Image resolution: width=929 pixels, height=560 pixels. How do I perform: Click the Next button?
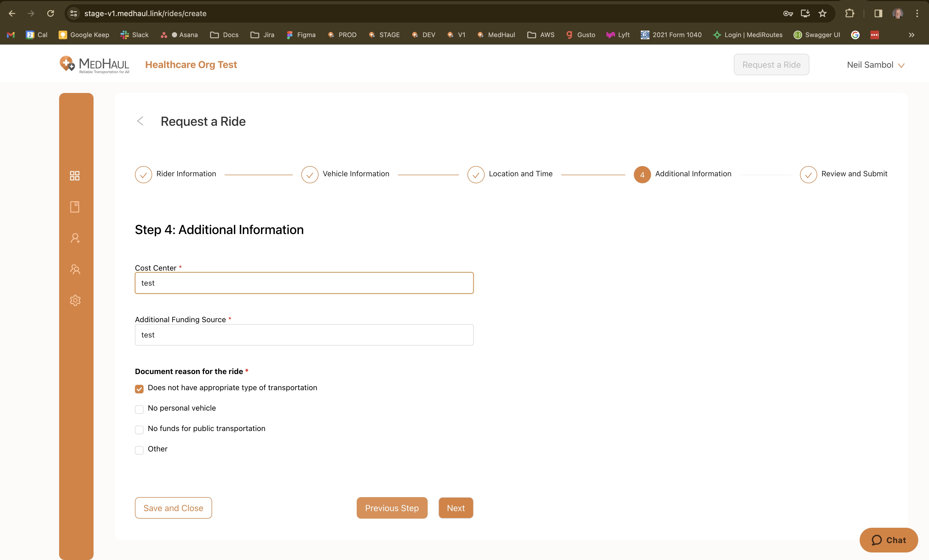pyautogui.click(x=456, y=508)
